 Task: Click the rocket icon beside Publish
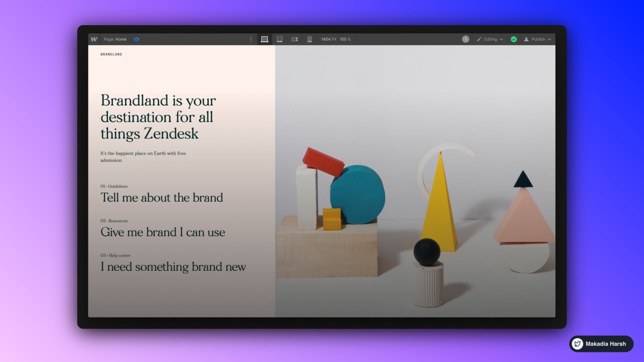tap(526, 39)
